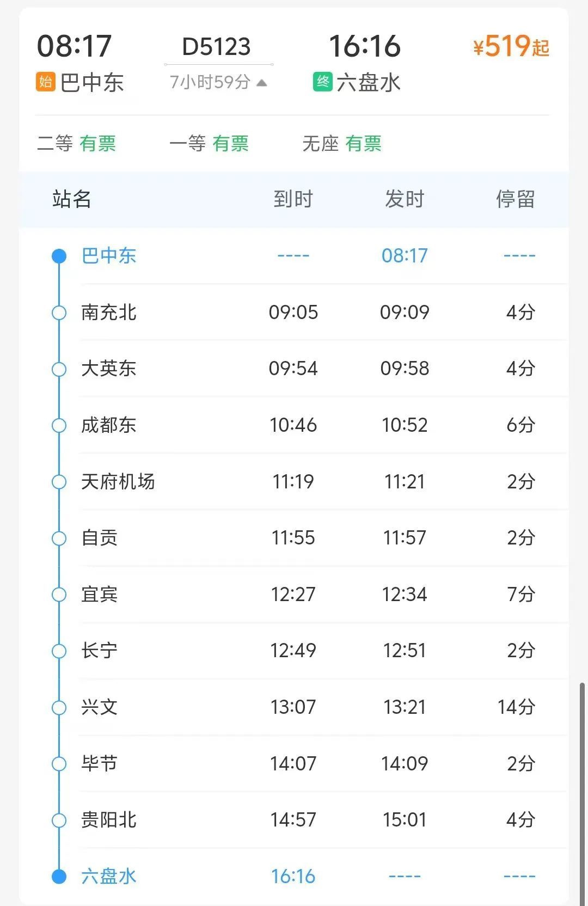Tap the 站名 column header
Image resolution: width=588 pixels, height=906 pixels.
(72, 199)
